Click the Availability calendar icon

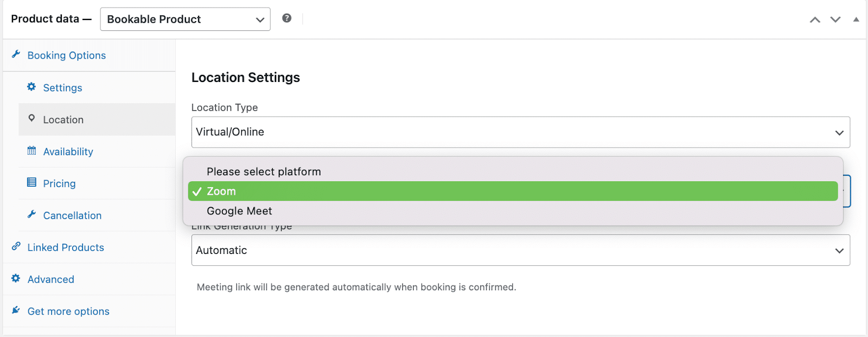[31, 150]
